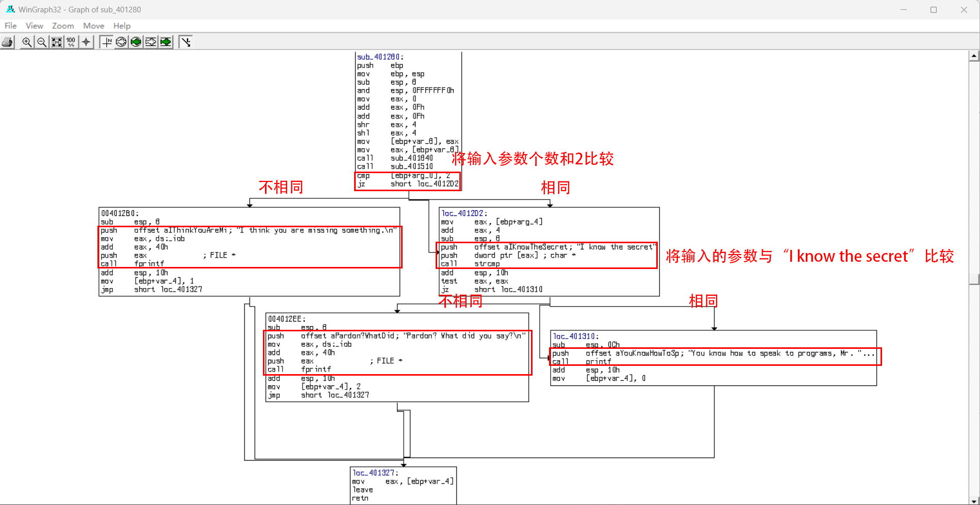The image size is (980, 505).
Task: Click the 'I know the secret' push line
Action: (x=549, y=247)
